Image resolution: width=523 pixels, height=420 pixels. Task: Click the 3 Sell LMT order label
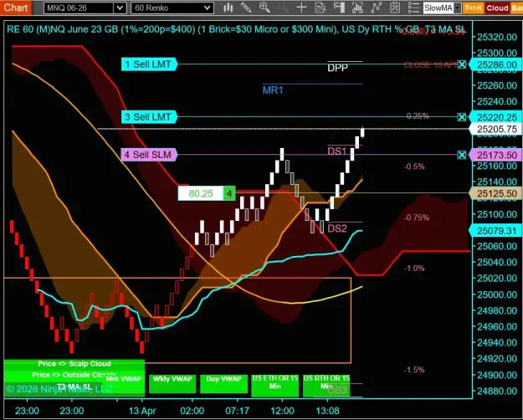tap(149, 117)
